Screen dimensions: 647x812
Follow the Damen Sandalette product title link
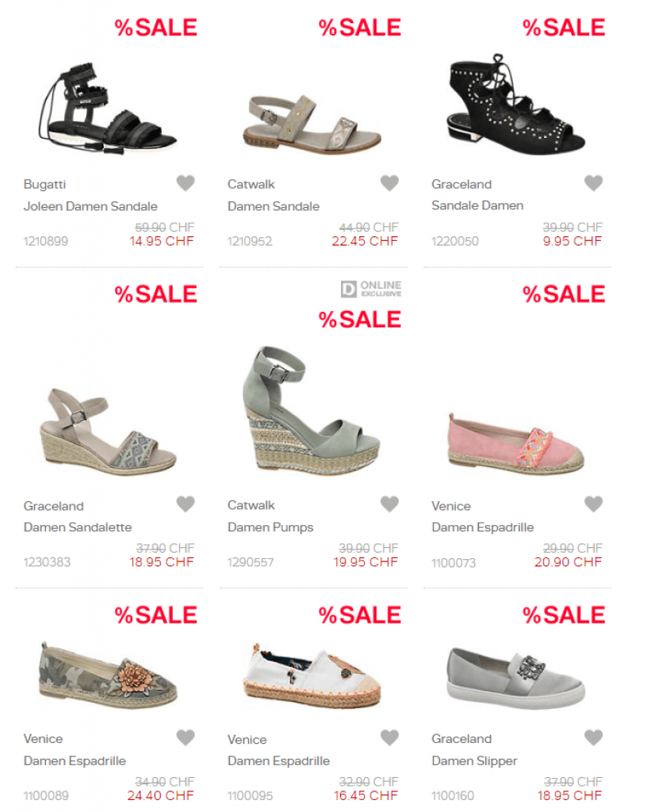[78, 527]
